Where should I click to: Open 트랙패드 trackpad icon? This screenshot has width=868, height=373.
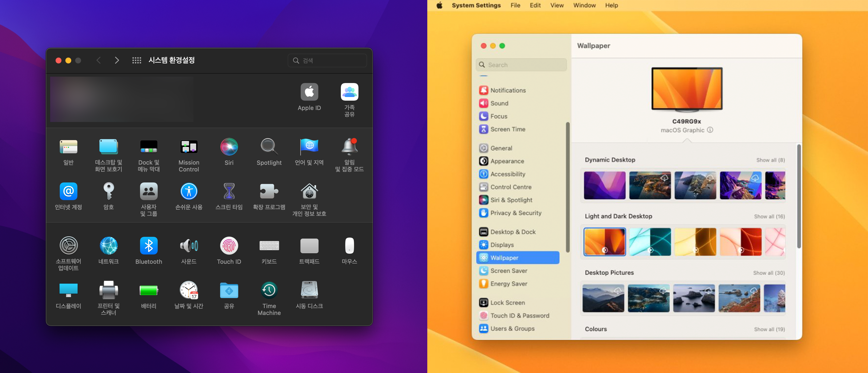(309, 245)
